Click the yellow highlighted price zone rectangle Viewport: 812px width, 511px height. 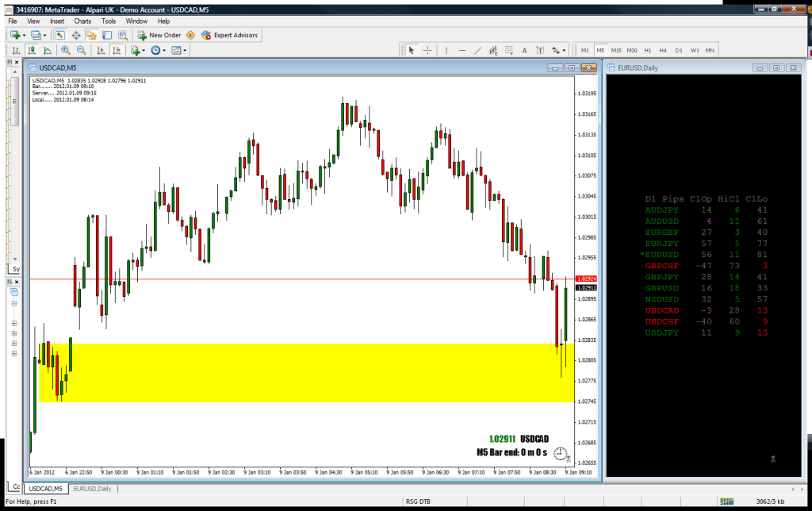307,373
